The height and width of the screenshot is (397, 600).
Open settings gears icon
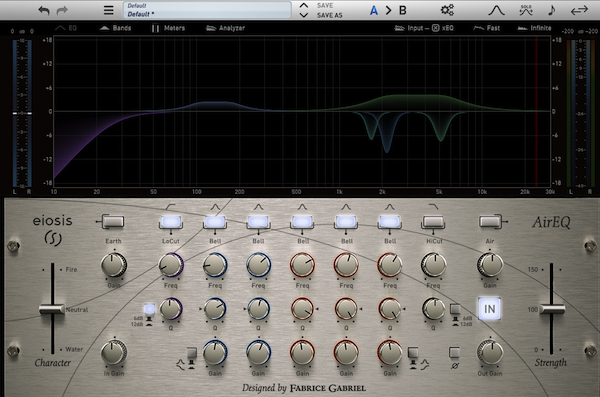click(447, 10)
